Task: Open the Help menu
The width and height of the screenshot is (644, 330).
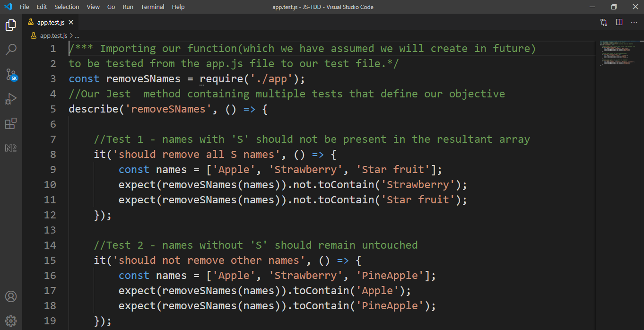Action: 178,7
